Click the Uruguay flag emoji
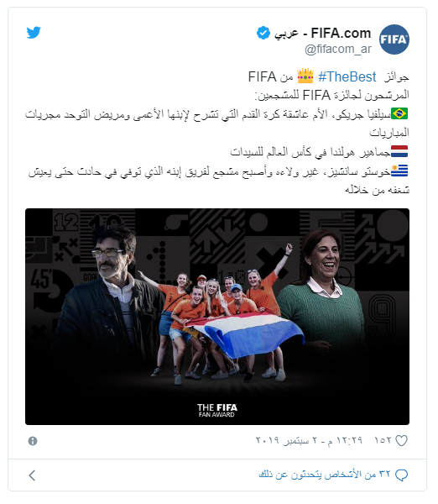 [x=399, y=171]
